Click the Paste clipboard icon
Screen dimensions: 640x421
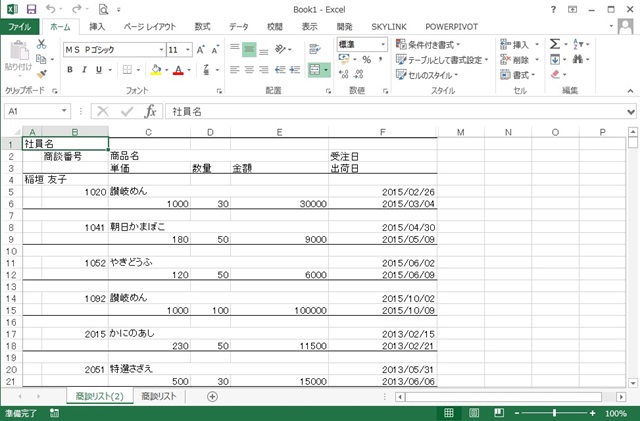18,51
